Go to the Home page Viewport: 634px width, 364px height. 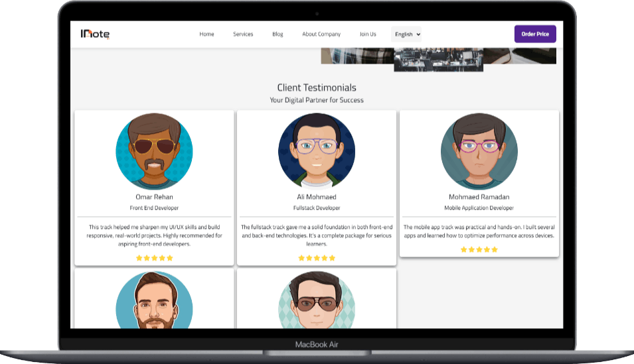(x=206, y=34)
